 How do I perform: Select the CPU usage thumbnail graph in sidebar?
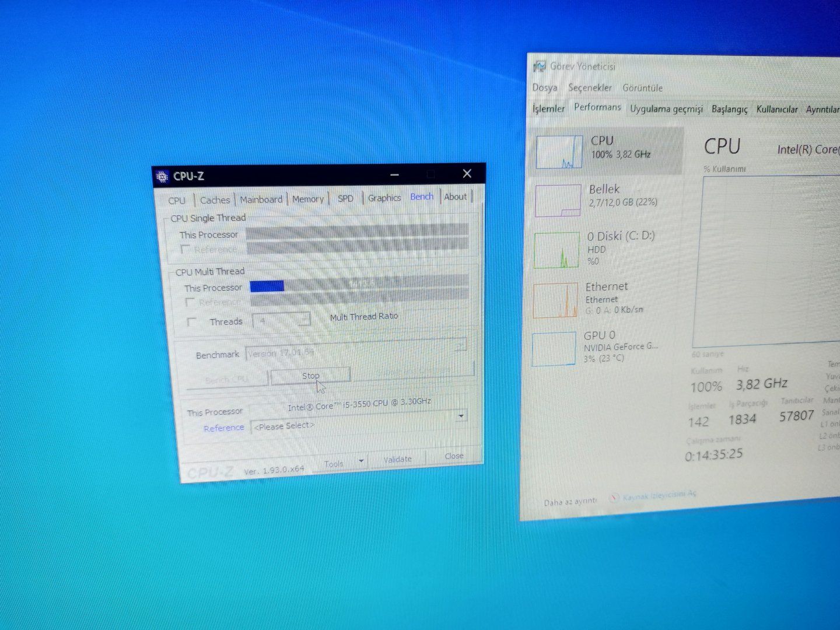(x=559, y=152)
